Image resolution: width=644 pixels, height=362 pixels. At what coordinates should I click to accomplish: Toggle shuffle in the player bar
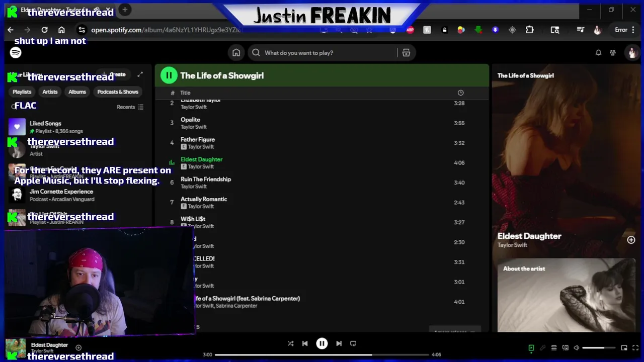tap(290, 343)
